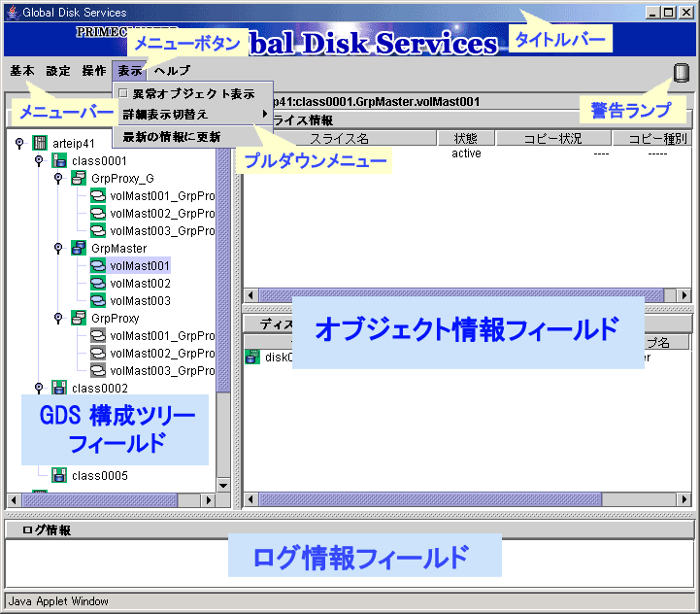Select the class0002 tree label

click(100, 388)
